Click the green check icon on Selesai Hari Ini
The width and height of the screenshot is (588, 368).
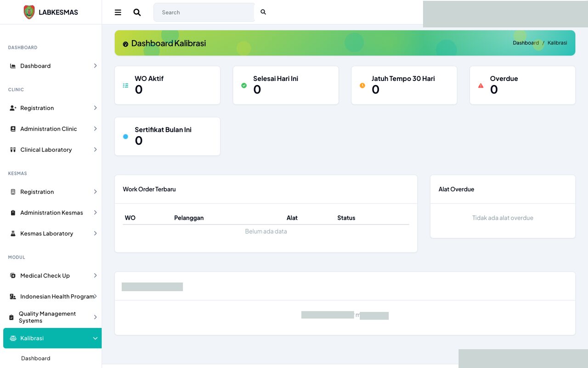coord(244,86)
